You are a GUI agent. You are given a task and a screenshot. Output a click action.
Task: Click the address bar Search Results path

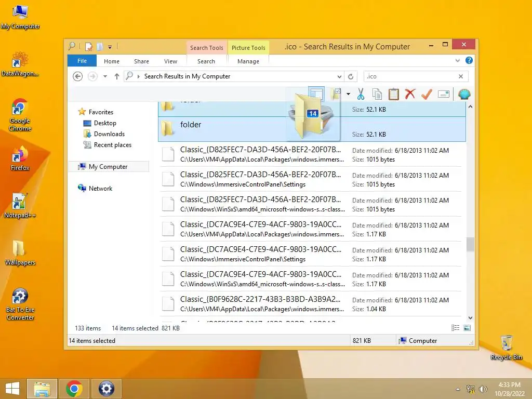click(187, 76)
